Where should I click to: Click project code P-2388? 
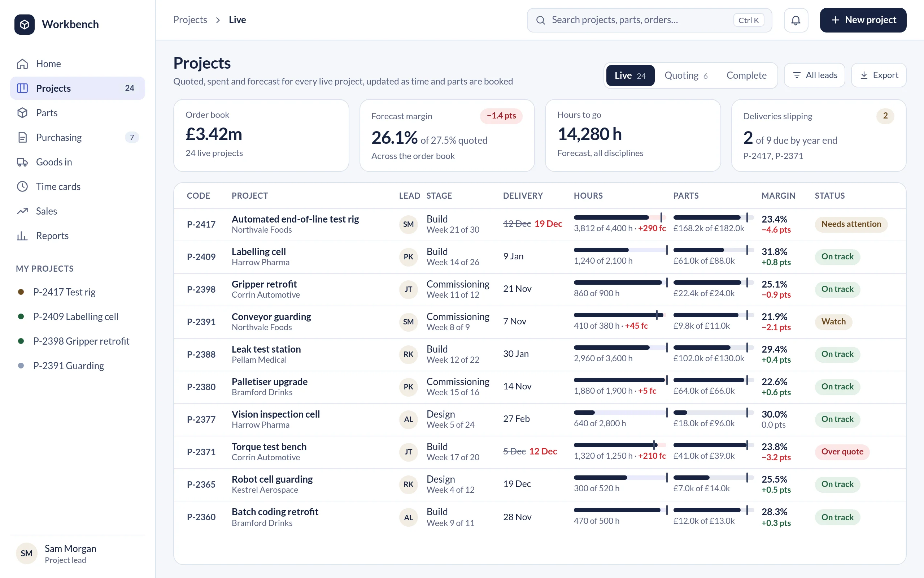[201, 354]
